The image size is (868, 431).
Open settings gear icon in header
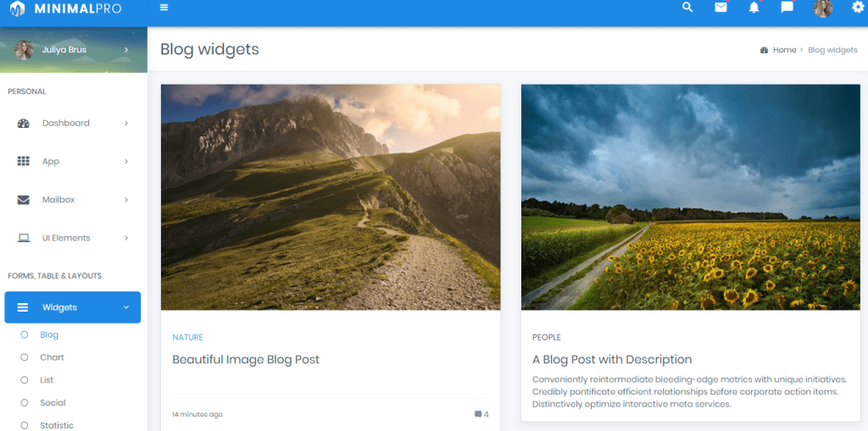click(x=858, y=8)
